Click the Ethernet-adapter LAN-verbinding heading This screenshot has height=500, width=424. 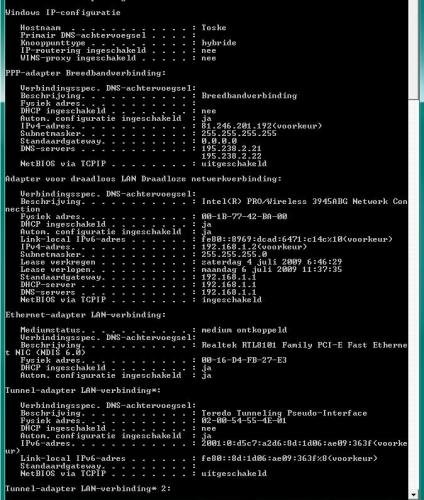(85, 315)
